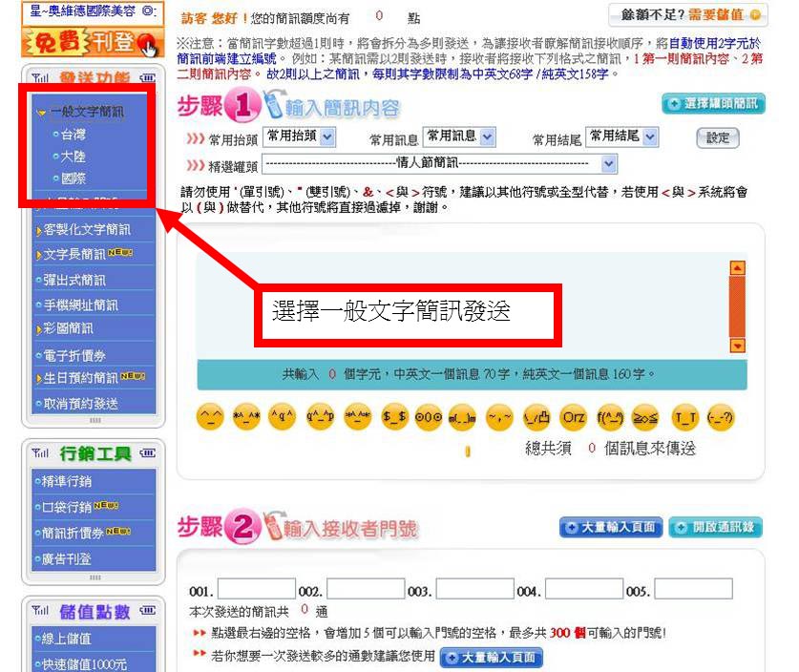Insert the (-_-?) confused emoticon

pyautogui.click(x=721, y=417)
